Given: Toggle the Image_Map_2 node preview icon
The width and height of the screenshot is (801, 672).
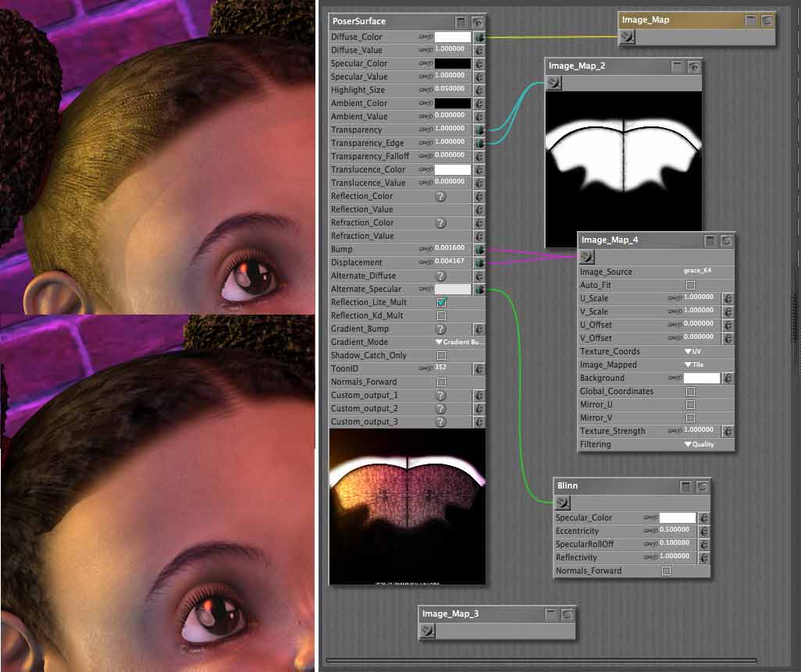Looking at the screenshot, I should (x=694, y=66).
